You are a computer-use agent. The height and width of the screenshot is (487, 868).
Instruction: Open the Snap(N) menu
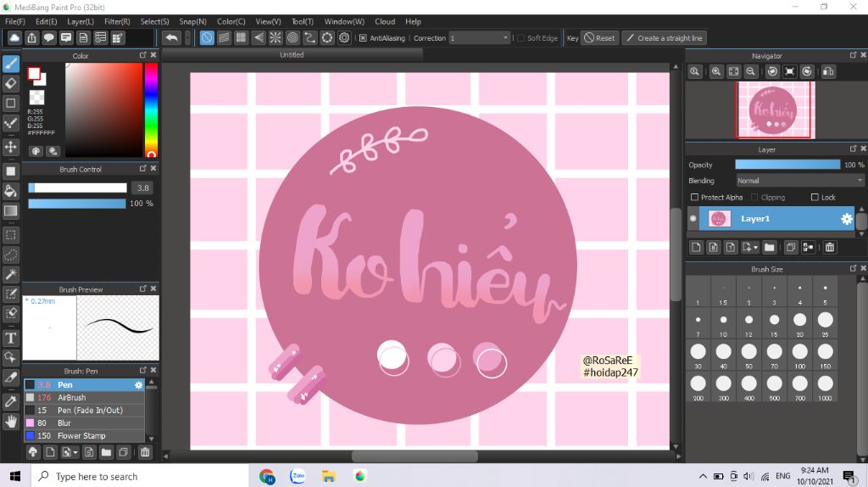tap(192, 21)
